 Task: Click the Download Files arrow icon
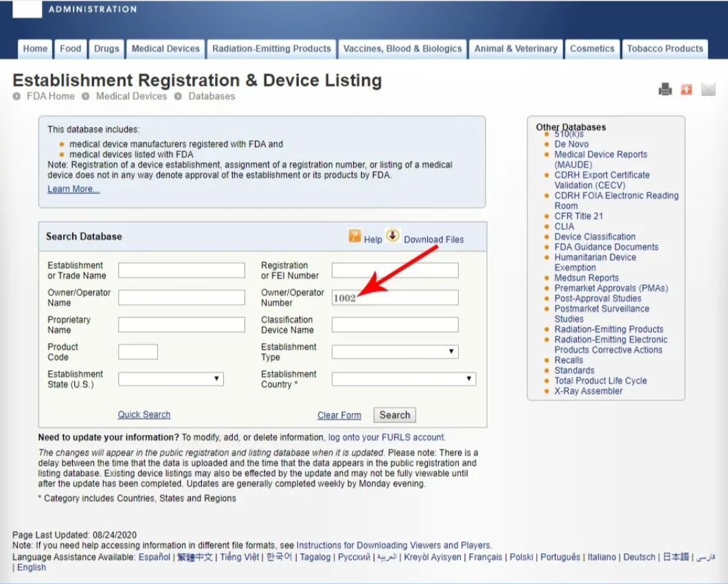[392, 236]
